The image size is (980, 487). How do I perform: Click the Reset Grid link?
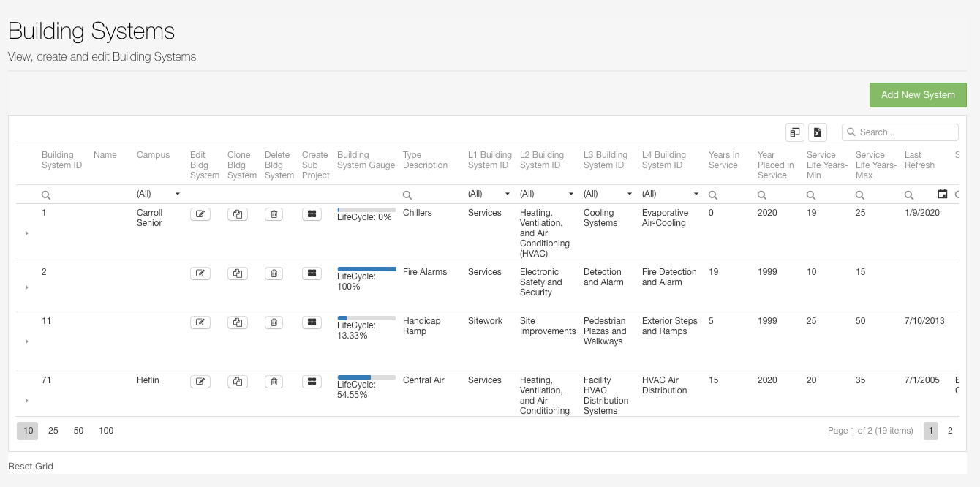point(30,466)
